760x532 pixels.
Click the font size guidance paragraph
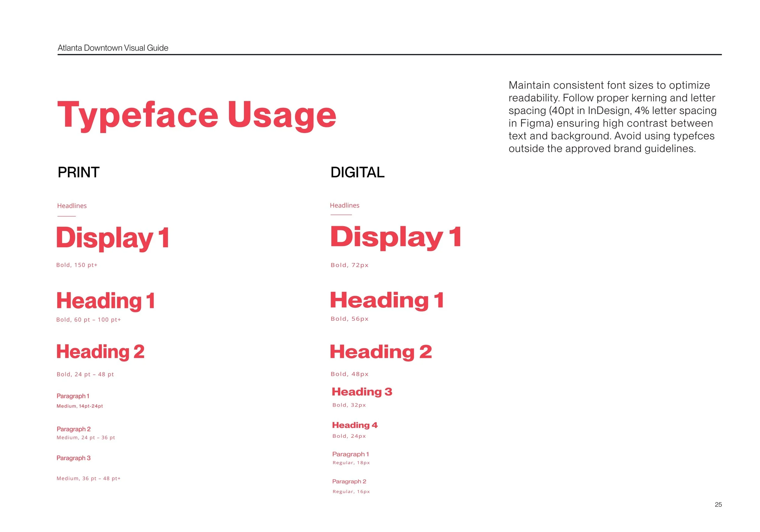tap(612, 117)
